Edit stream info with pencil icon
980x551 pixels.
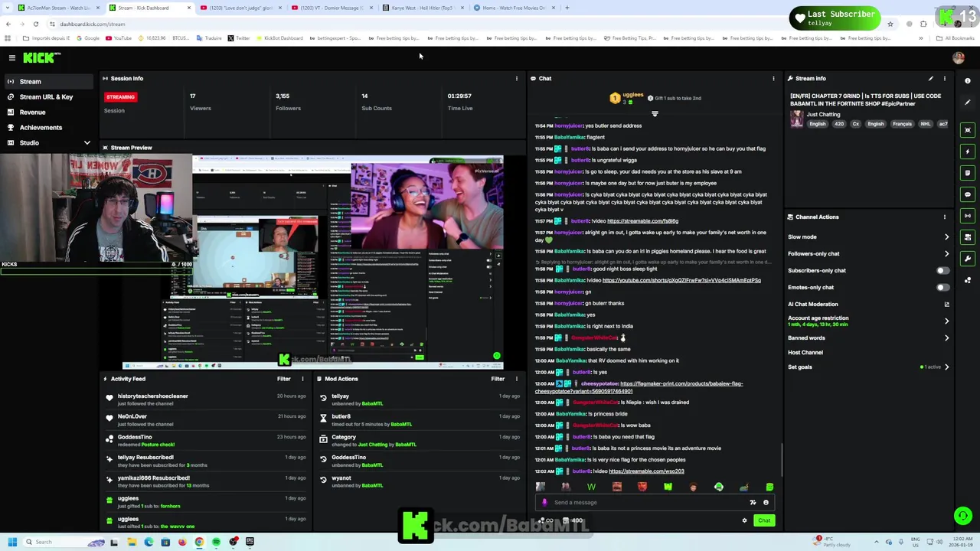point(931,78)
